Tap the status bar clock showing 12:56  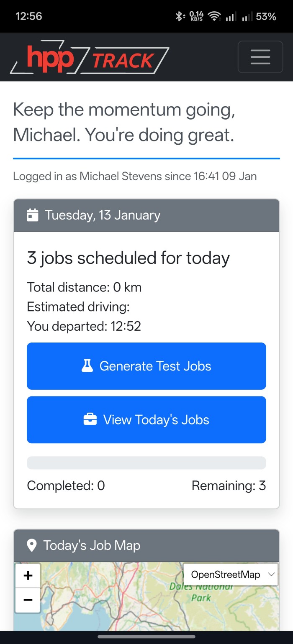(29, 16)
